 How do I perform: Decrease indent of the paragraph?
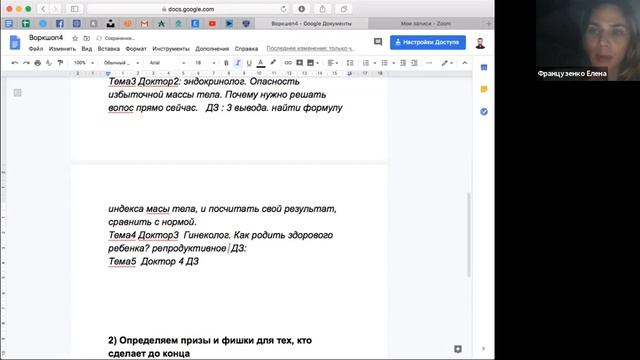point(403,63)
